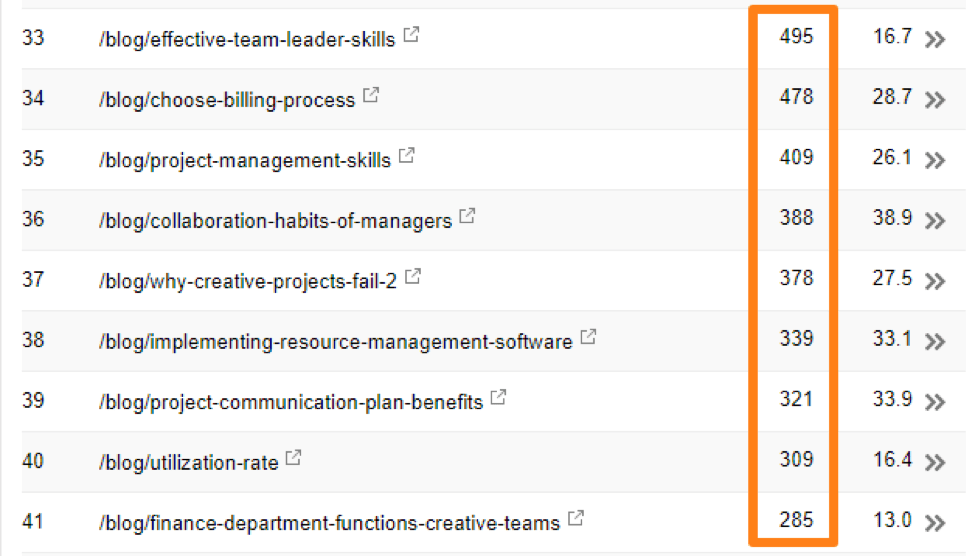
Task: Open external link icon for collaboration-habits-of-managers
Action: [468, 217]
